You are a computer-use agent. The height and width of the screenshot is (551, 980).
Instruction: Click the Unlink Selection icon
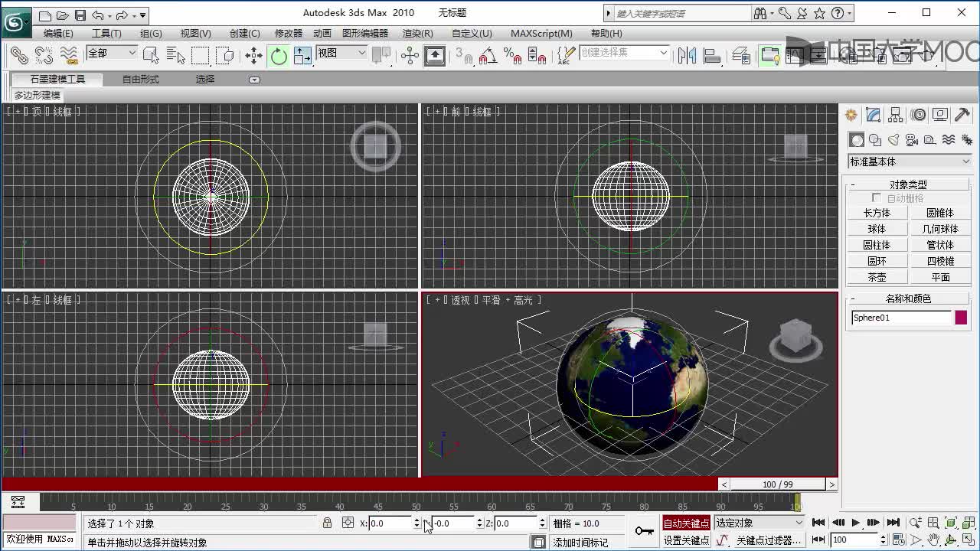44,55
